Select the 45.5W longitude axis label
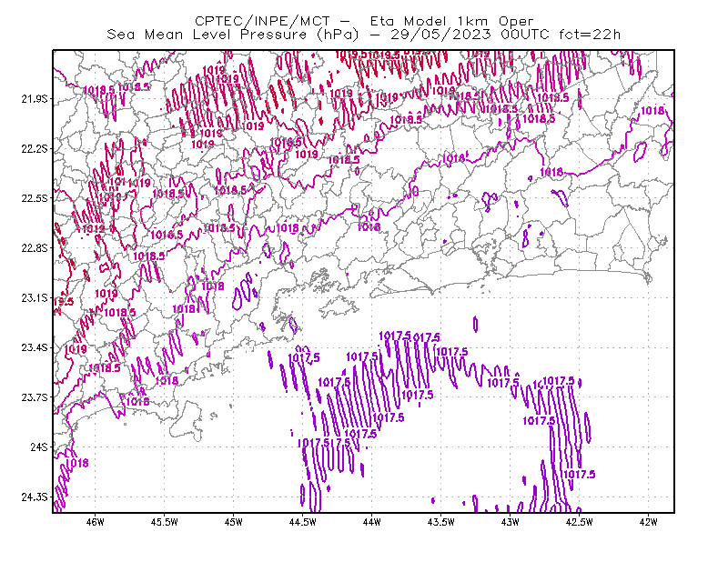 point(165,522)
